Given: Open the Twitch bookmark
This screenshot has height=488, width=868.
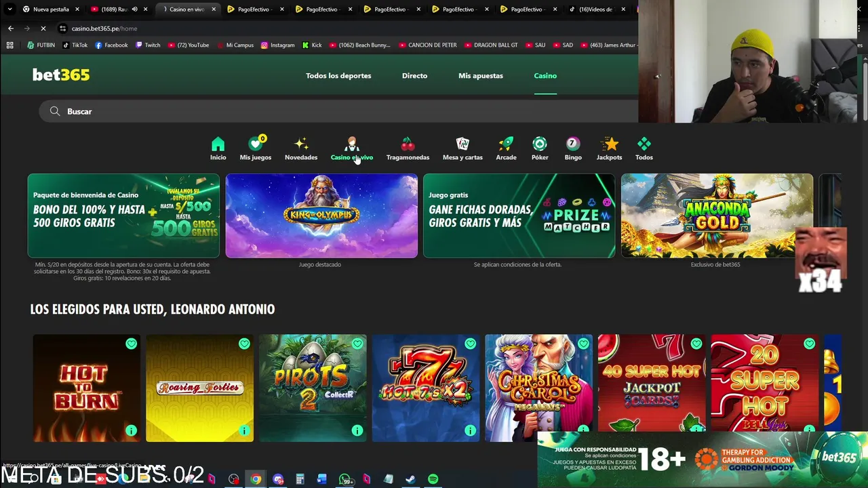Looking at the screenshot, I should point(148,45).
